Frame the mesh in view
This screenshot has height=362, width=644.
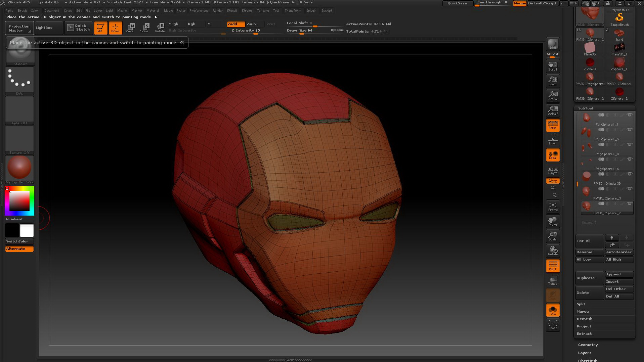(553, 207)
